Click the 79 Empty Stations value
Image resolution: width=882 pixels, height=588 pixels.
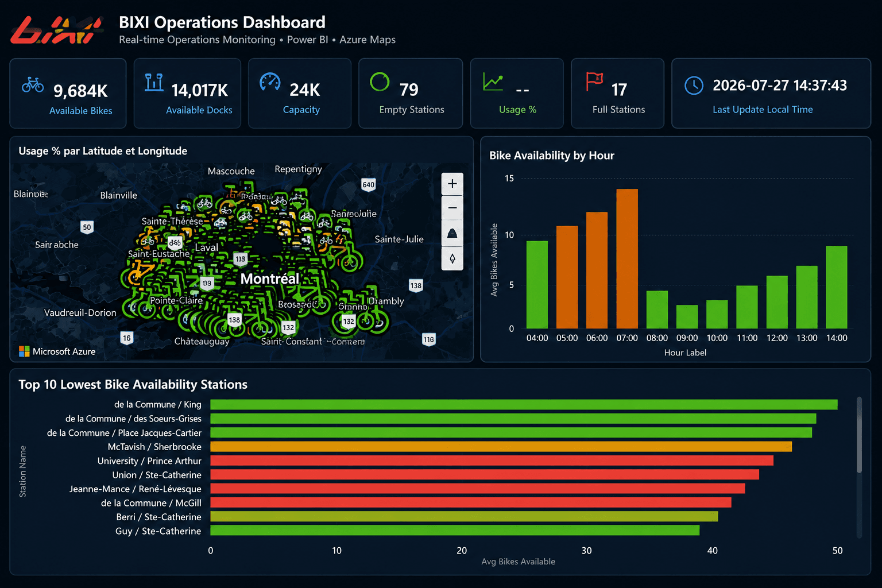coord(409,90)
